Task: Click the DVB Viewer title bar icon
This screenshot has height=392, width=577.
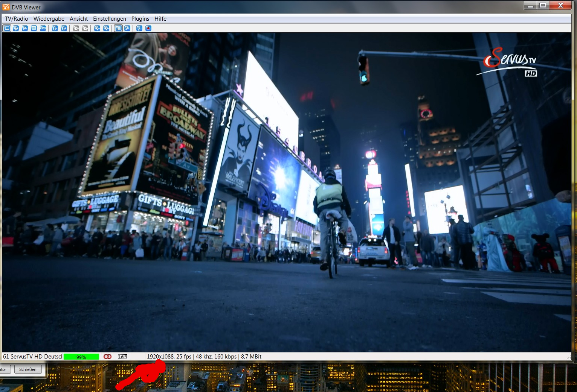Action: [6, 7]
